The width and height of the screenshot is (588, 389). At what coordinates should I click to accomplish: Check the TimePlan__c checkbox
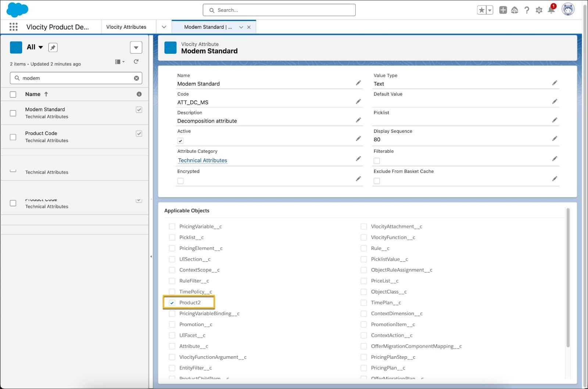[x=364, y=303]
